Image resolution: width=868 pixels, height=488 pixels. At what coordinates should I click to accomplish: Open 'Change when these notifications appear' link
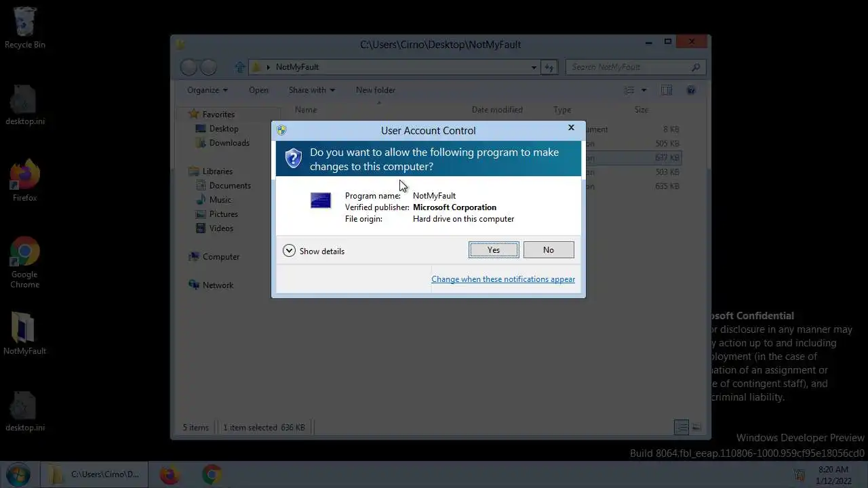pyautogui.click(x=503, y=279)
